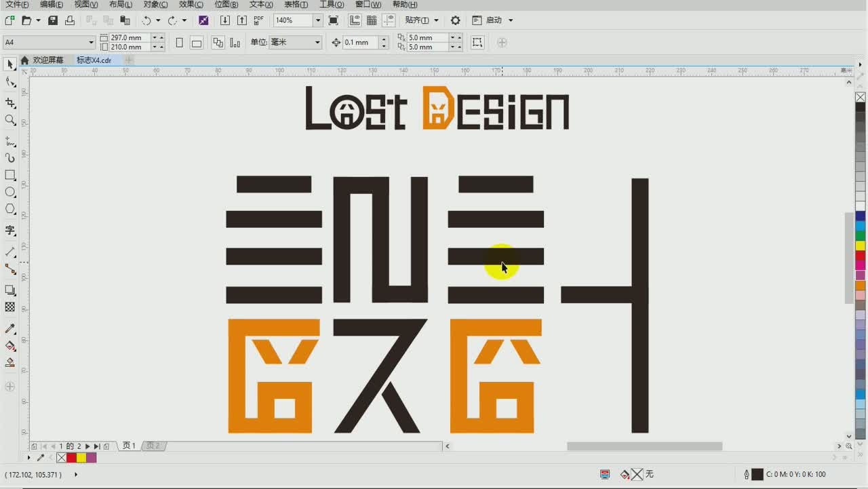Select the Connector tool
Image resolution: width=868 pixels, height=489 pixels.
click(10, 269)
